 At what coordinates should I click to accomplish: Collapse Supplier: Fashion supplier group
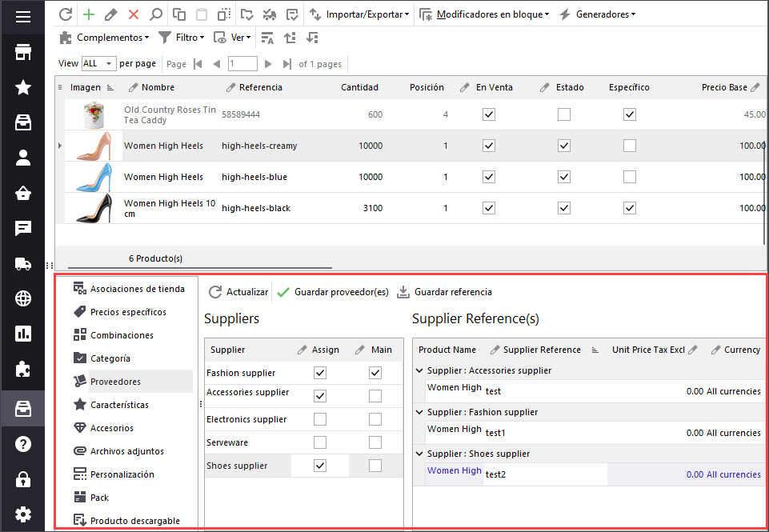pyautogui.click(x=419, y=412)
